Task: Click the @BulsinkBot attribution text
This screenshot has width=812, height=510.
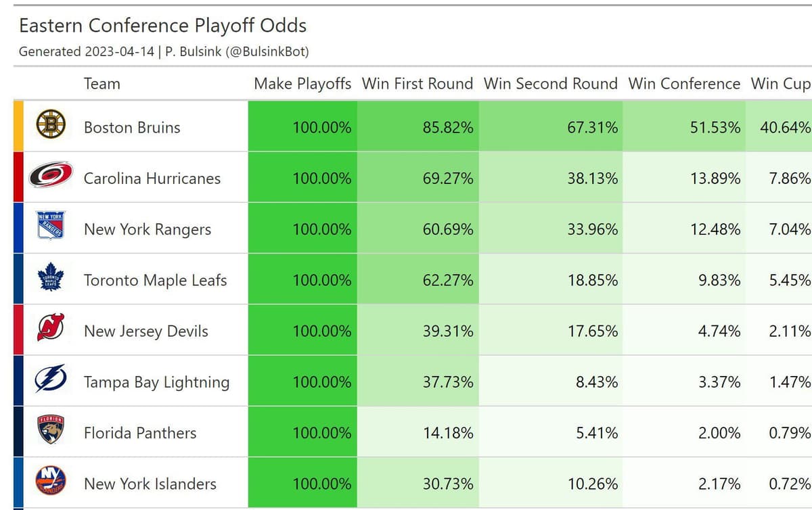Action: [271, 51]
